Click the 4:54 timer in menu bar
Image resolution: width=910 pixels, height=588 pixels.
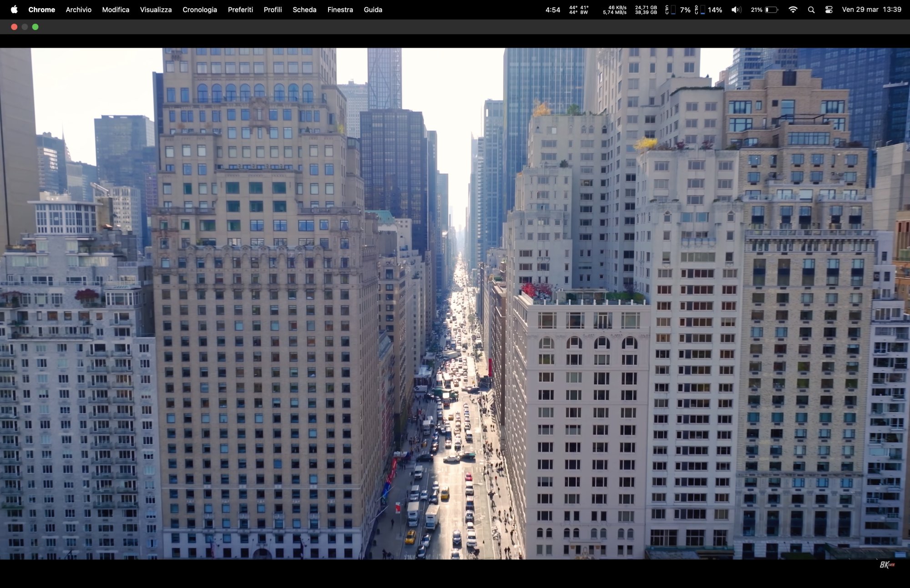coord(552,10)
